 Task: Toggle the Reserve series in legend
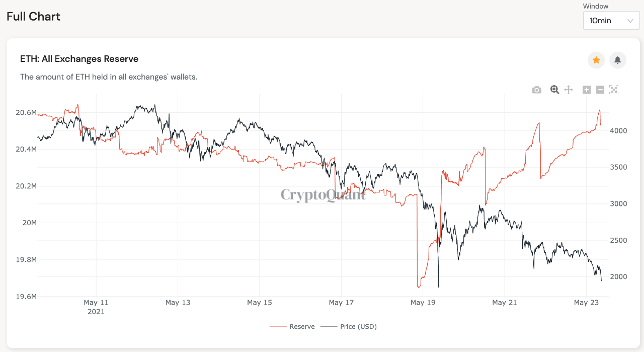[x=292, y=326]
